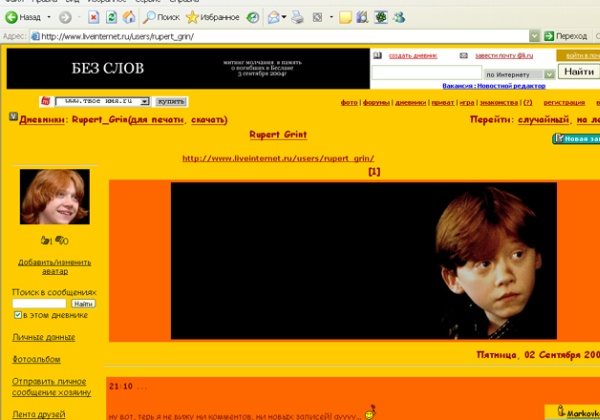Viewport: 600px width, 420px height.
Task: Click the small icon before Дневники heading
Action: 13,117
